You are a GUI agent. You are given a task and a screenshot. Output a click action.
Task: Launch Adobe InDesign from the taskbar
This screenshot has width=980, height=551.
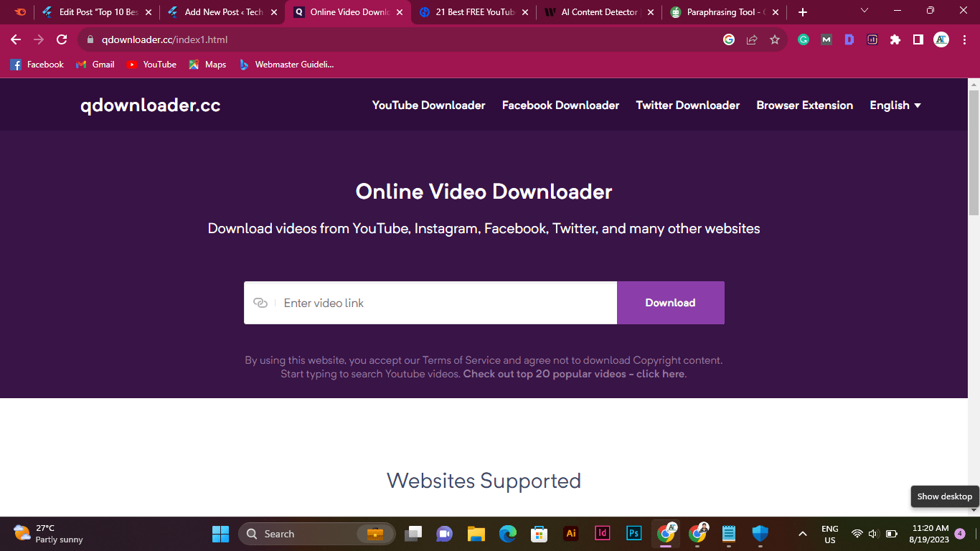coord(603,533)
